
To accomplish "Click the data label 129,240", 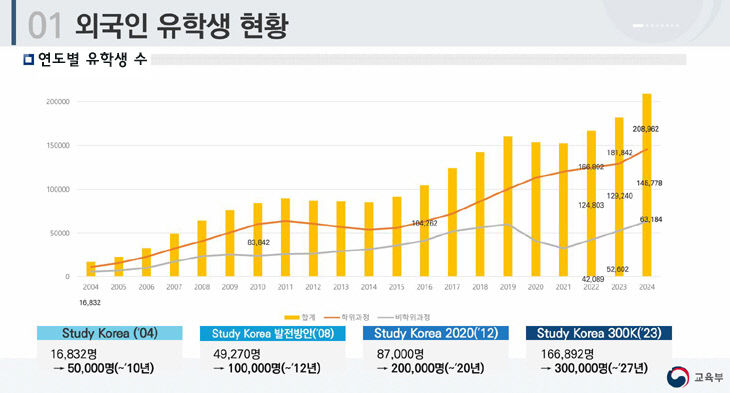I will pyautogui.click(x=620, y=196).
